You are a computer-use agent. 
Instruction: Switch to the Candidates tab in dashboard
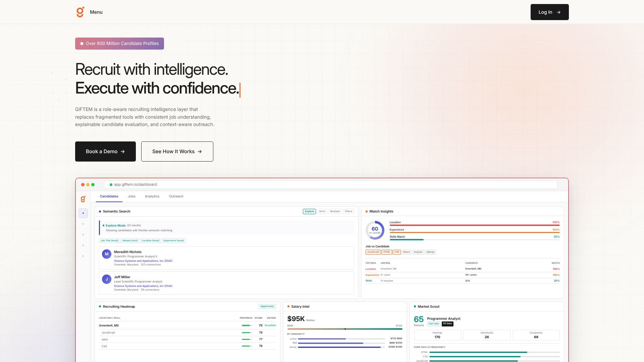109,196
